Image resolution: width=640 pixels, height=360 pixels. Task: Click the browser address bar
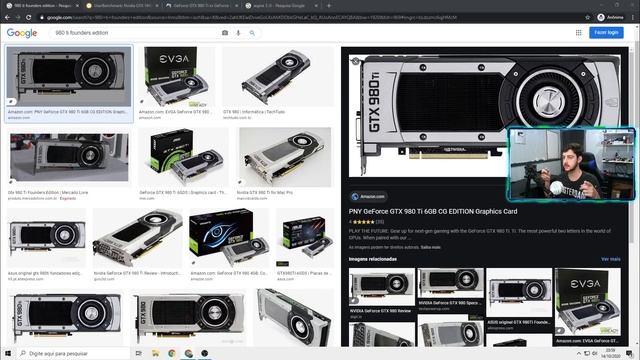coord(310,18)
